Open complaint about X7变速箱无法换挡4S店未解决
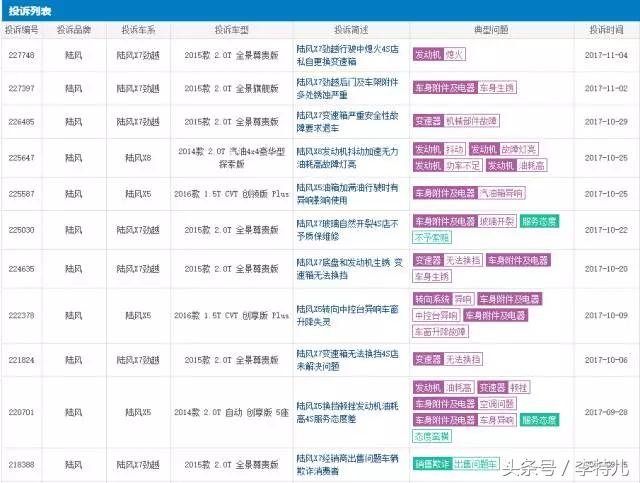 pos(347,360)
